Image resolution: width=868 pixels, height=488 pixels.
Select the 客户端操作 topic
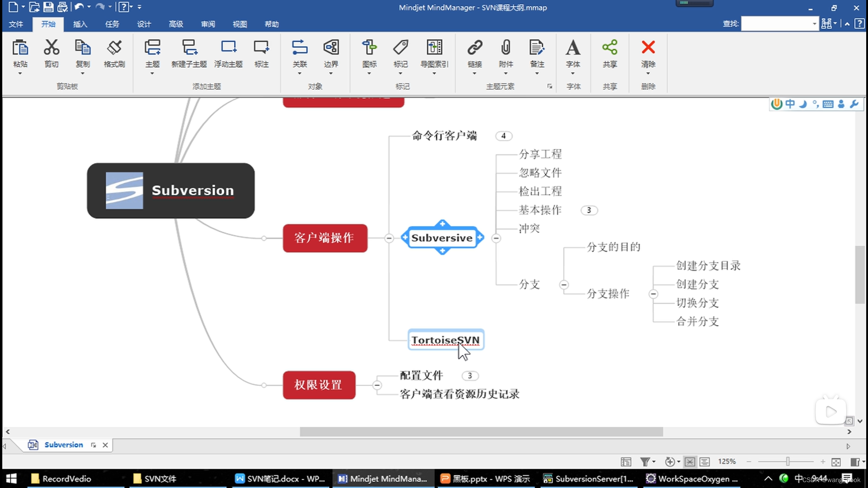tap(325, 238)
